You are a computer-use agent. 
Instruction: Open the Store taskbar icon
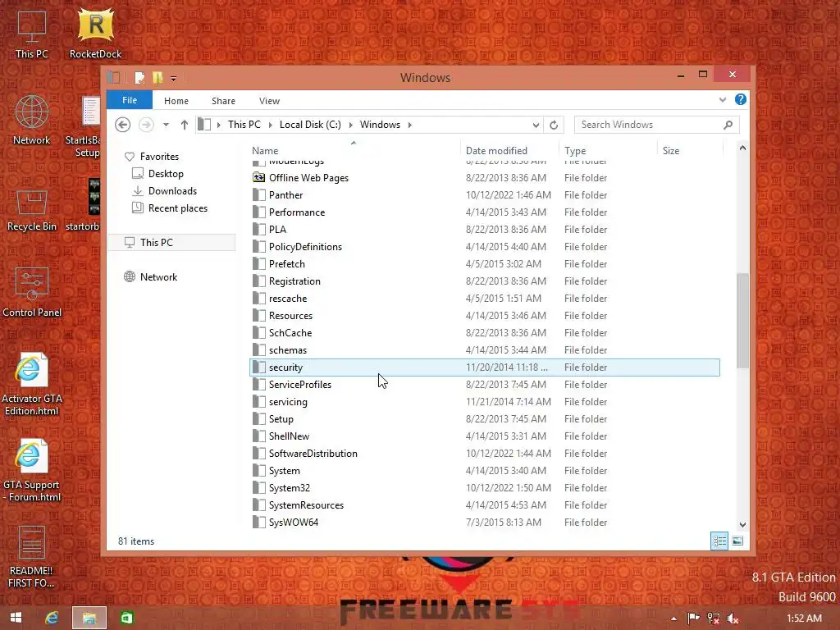pos(127,618)
